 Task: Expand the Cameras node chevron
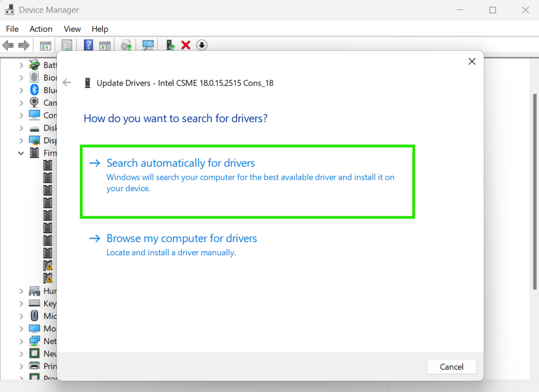point(21,103)
